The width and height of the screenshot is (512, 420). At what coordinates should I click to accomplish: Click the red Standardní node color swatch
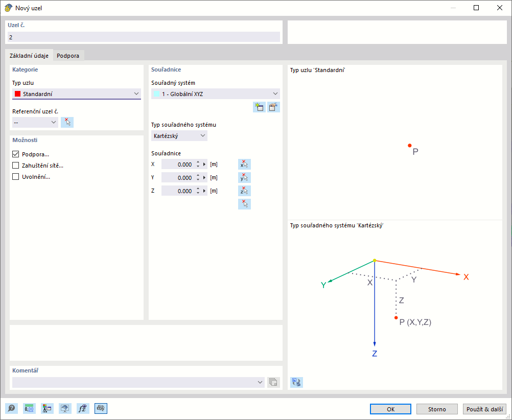18,94
